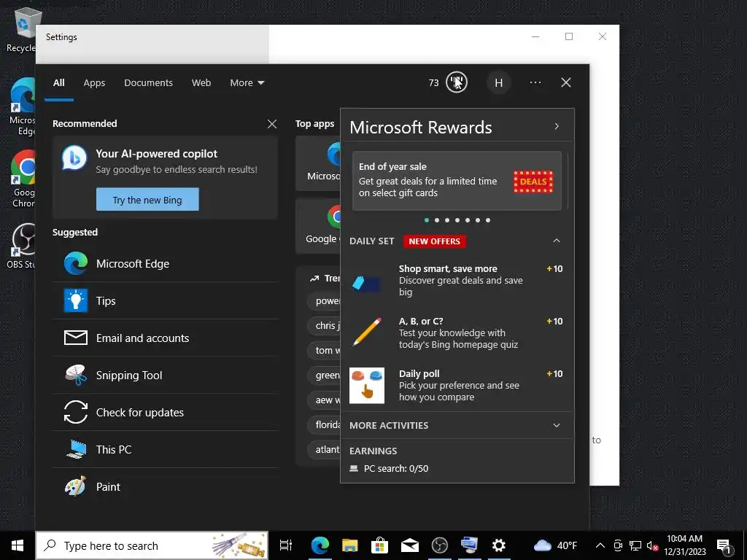Image resolution: width=747 pixels, height=560 pixels.
Task: Open File Explorer from taskbar
Action: point(349,545)
